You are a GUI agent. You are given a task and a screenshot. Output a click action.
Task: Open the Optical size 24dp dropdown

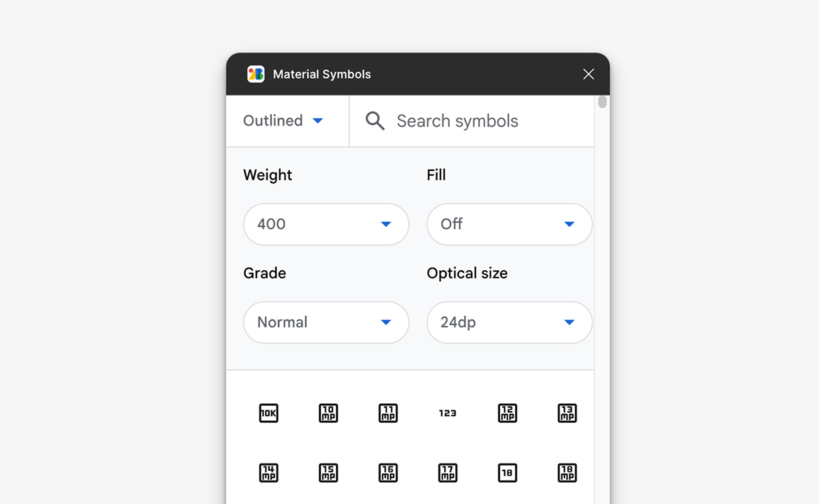tap(510, 323)
